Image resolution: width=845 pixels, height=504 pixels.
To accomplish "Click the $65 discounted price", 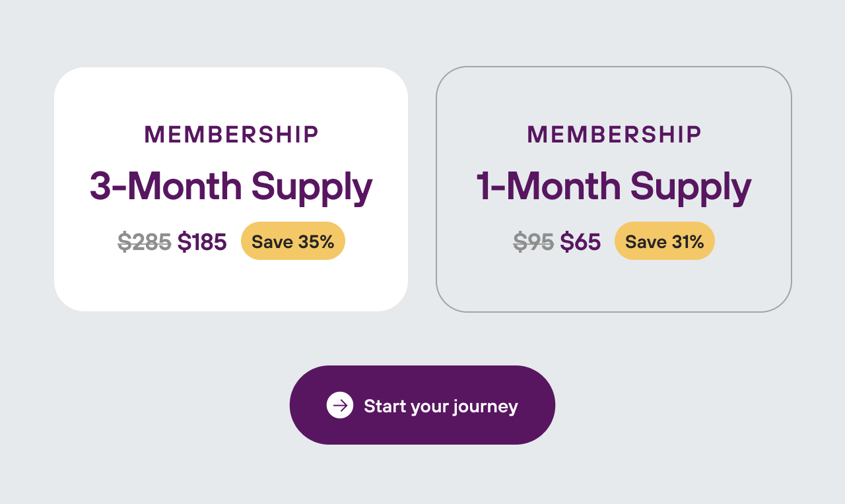I will point(580,242).
